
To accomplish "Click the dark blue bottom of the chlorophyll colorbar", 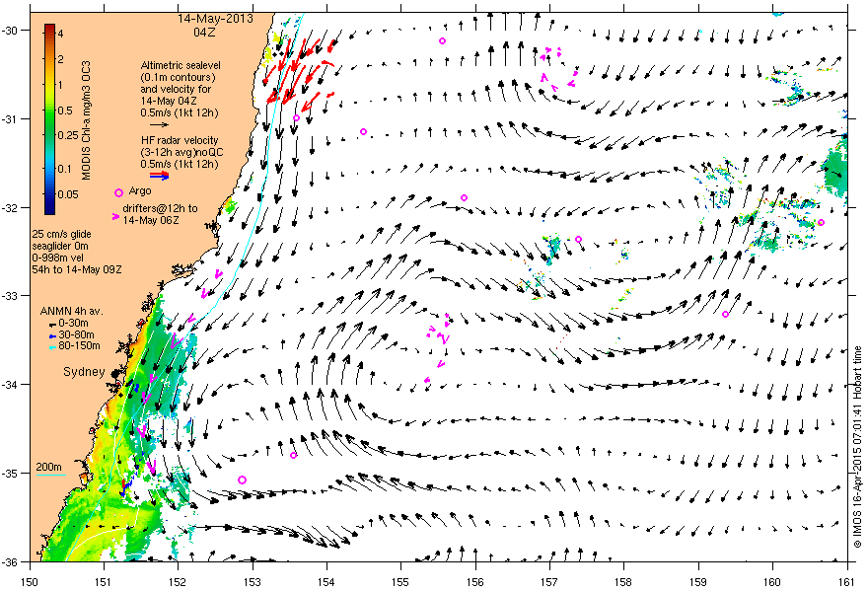I will point(50,207).
